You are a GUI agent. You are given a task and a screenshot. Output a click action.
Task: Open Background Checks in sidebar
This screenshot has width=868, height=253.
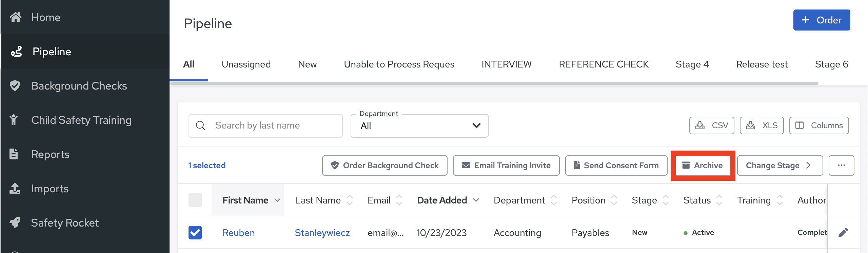[85, 85]
